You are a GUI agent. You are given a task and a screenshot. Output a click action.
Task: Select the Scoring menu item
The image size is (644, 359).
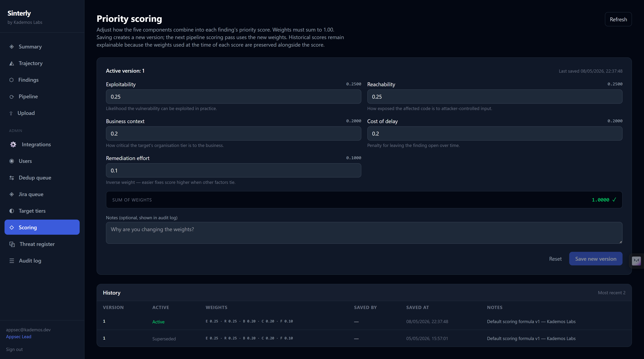(42, 227)
